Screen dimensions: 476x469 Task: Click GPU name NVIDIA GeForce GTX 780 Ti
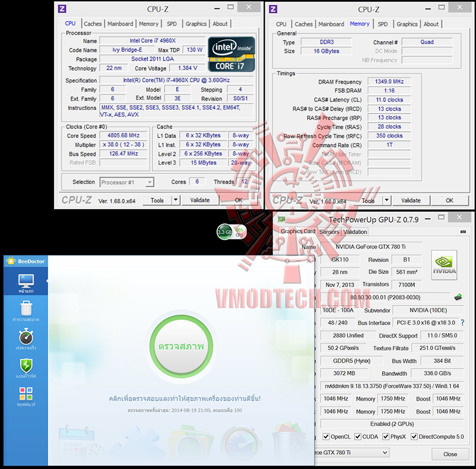[x=371, y=247]
